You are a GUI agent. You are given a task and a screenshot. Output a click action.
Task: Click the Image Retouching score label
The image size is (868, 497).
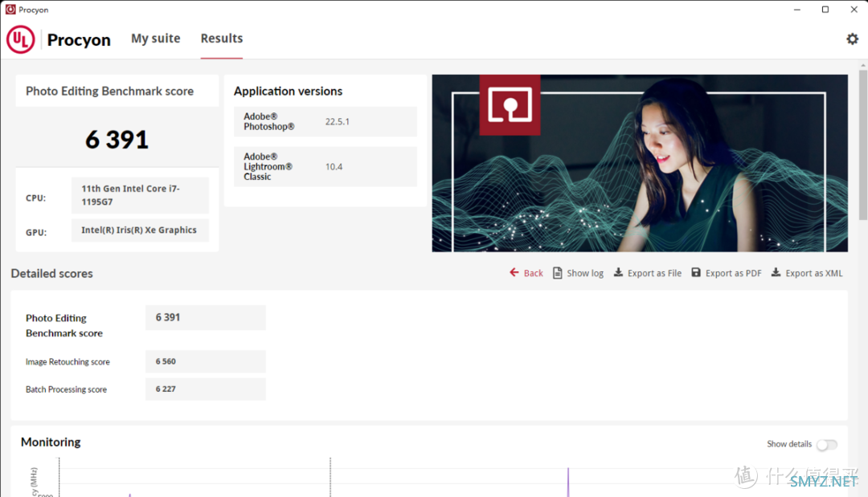point(68,361)
